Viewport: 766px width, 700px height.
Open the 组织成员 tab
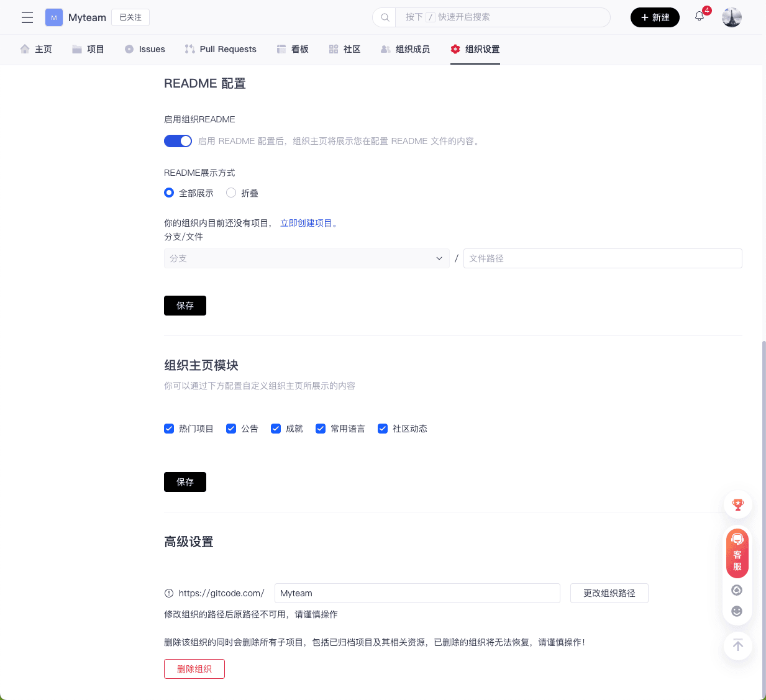(x=406, y=49)
